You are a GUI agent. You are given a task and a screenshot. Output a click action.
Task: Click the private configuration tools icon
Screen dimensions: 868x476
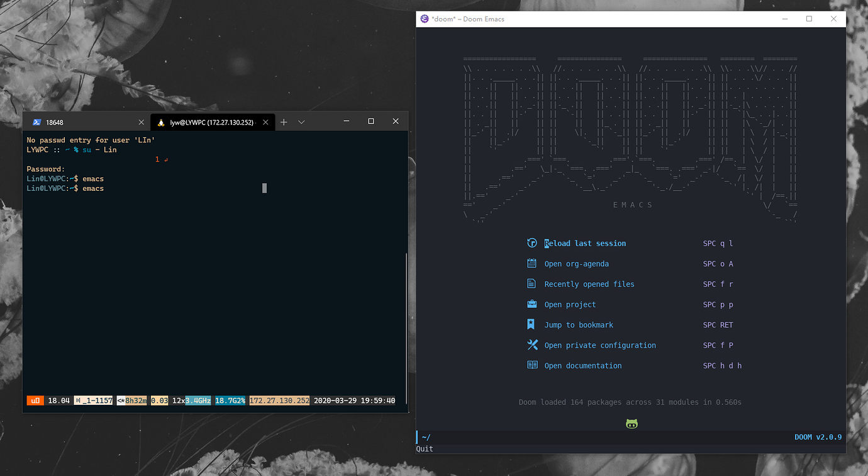click(532, 345)
